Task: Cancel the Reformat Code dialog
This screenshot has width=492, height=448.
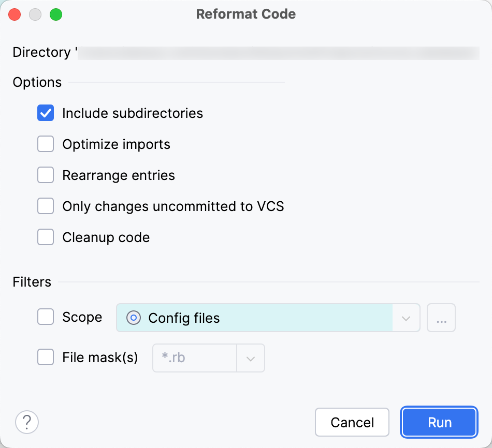Action: point(352,422)
